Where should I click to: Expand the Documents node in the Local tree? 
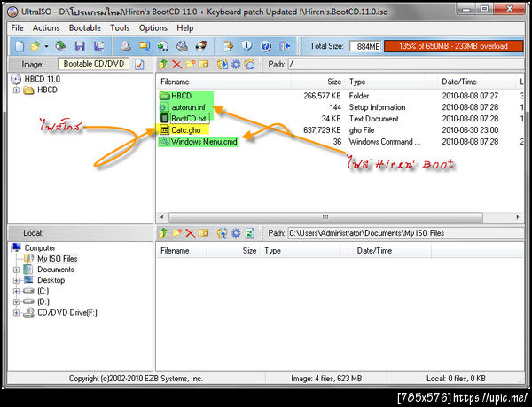coord(16,270)
